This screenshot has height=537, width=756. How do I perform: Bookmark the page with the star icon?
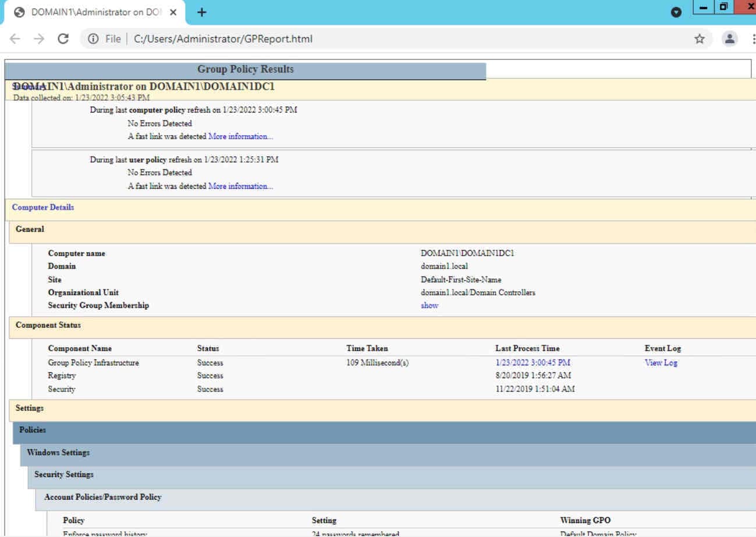(700, 38)
